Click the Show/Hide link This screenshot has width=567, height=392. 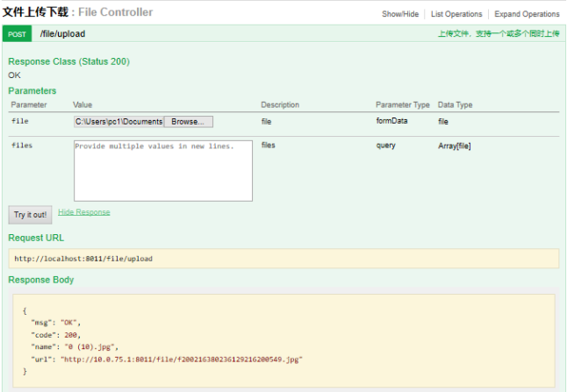click(x=400, y=14)
